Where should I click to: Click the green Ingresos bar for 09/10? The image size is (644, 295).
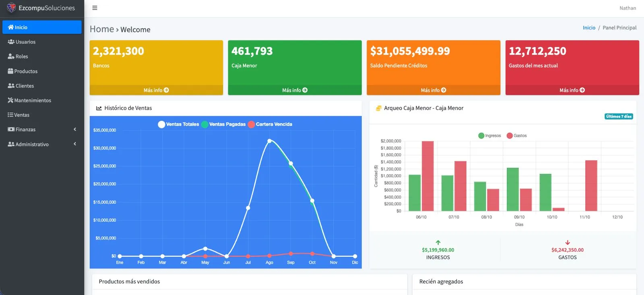click(513, 189)
